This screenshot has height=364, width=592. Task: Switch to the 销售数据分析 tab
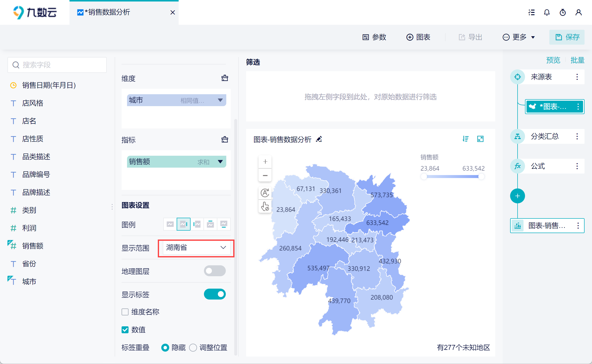[109, 12]
